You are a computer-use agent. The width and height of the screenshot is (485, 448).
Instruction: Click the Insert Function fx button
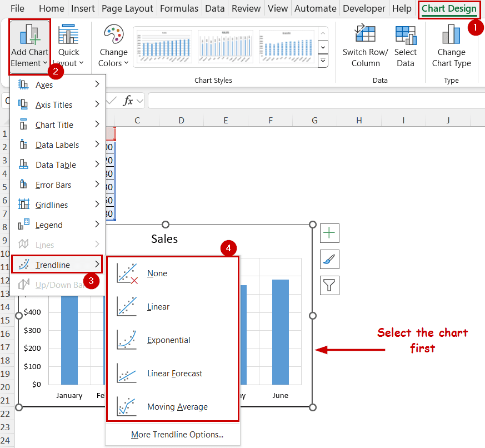(128, 101)
